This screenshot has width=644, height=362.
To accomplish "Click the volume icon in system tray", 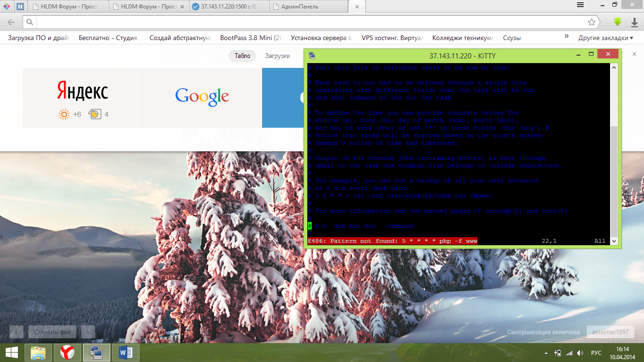I will point(580,353).
